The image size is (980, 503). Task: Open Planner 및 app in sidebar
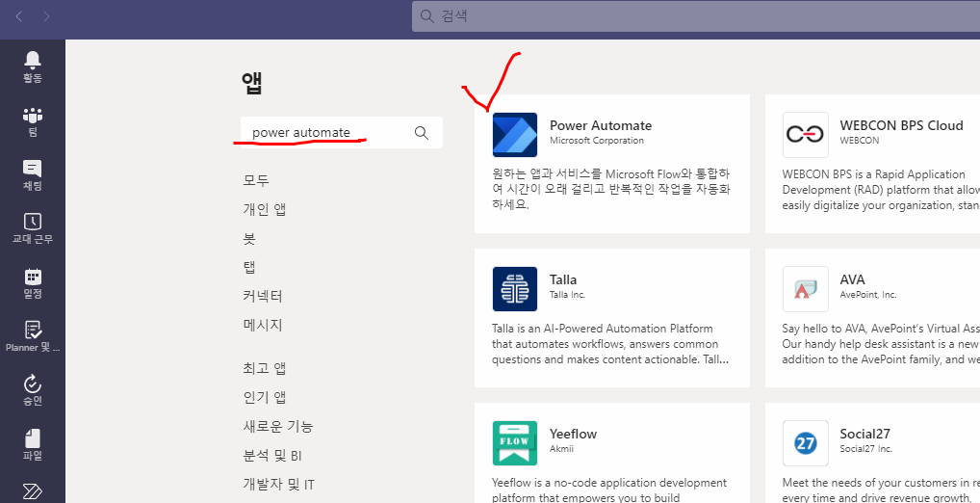pos(33,336)
